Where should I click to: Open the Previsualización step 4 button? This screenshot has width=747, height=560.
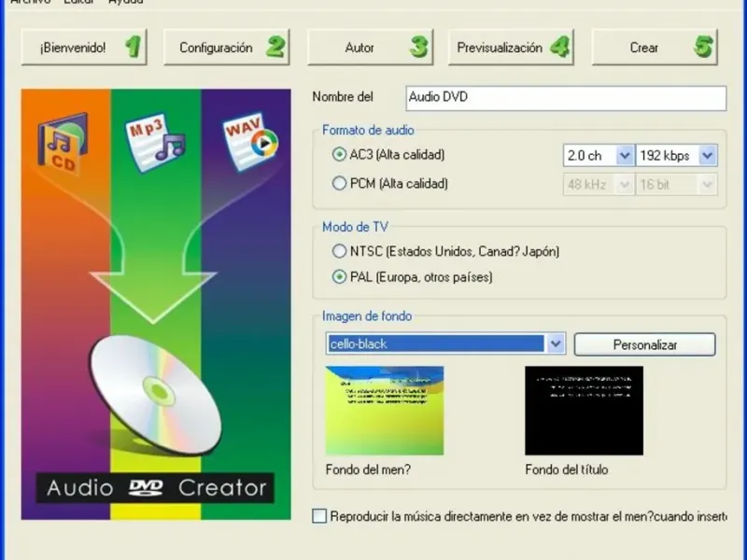[x=511, y=48]
